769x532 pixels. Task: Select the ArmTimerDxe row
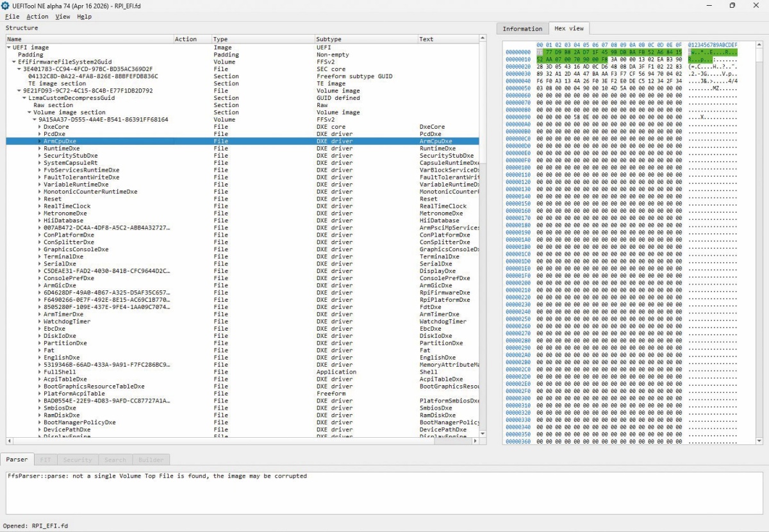(x=242, y=314)
